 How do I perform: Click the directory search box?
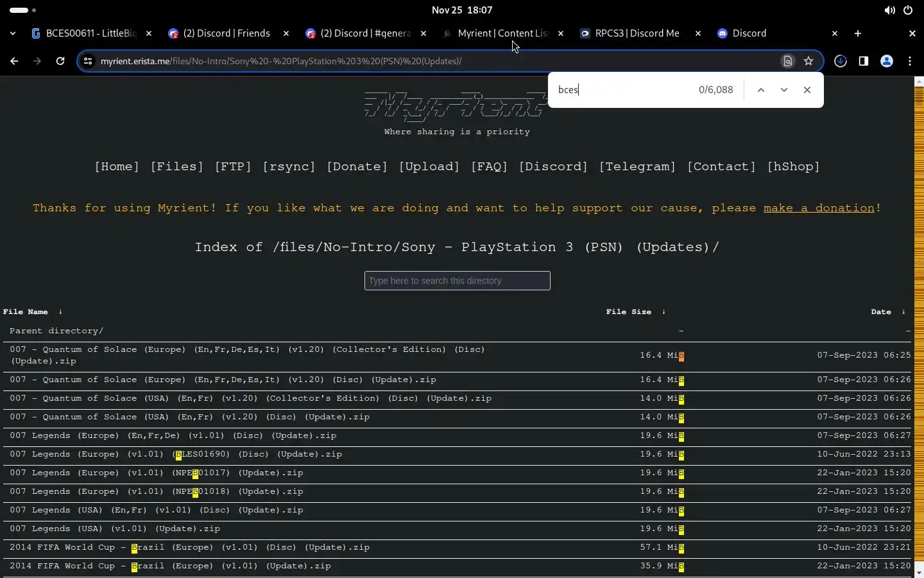tap(457, 281)
